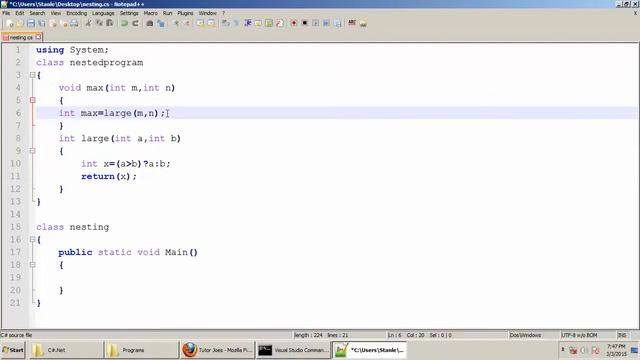
Task: Open the Language menu
Action: click(103, 13)
